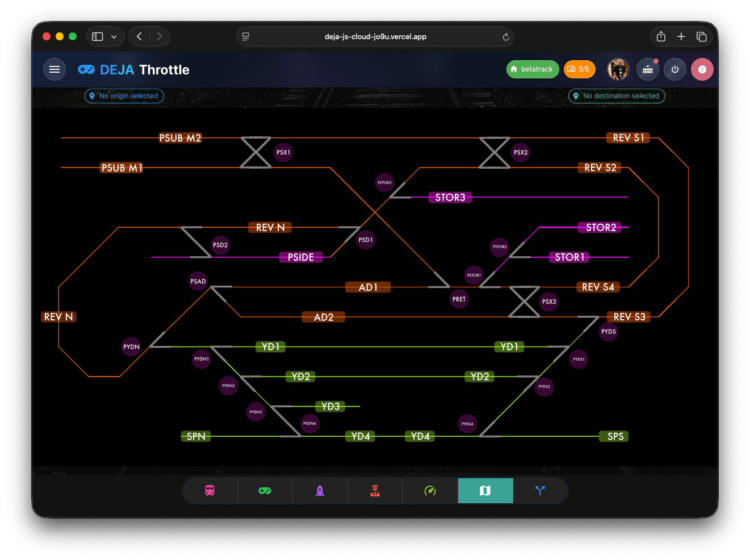Toggle the PSD2 turnout switch
750x560 pixels.
(220, 245)
